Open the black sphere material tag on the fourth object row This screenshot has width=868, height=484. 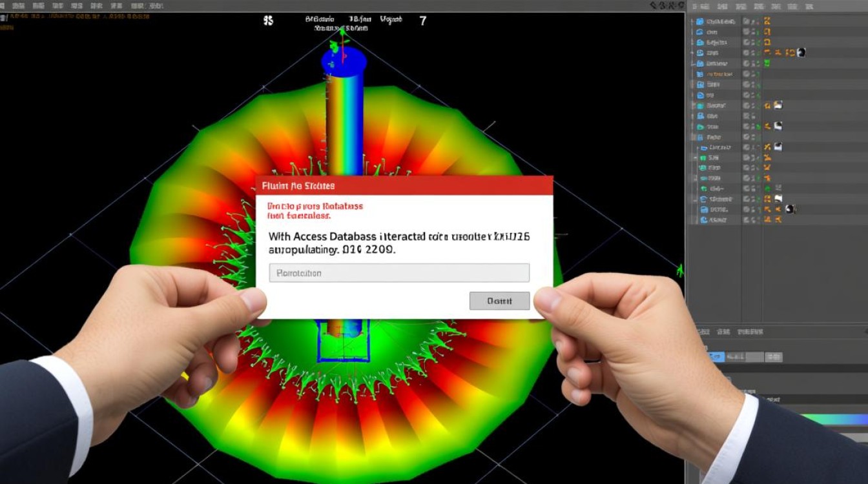pyautogui.click(x=801, y=52)
